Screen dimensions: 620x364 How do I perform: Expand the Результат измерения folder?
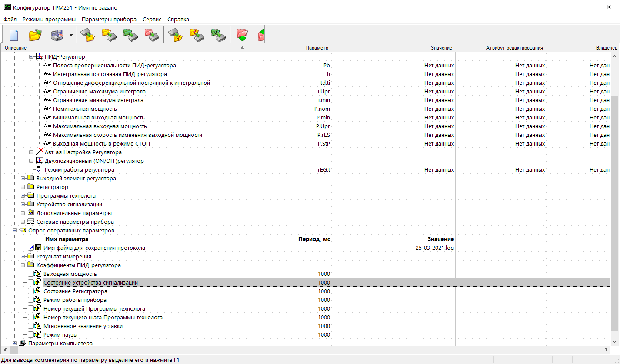23,257
